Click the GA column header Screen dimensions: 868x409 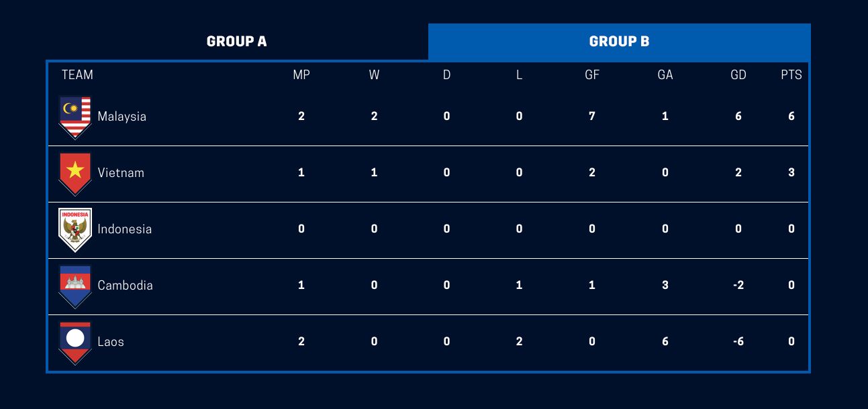coord(665,74)
